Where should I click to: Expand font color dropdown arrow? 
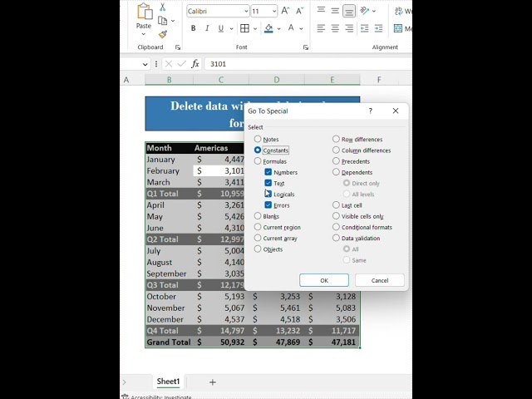(x=301, y=29)
